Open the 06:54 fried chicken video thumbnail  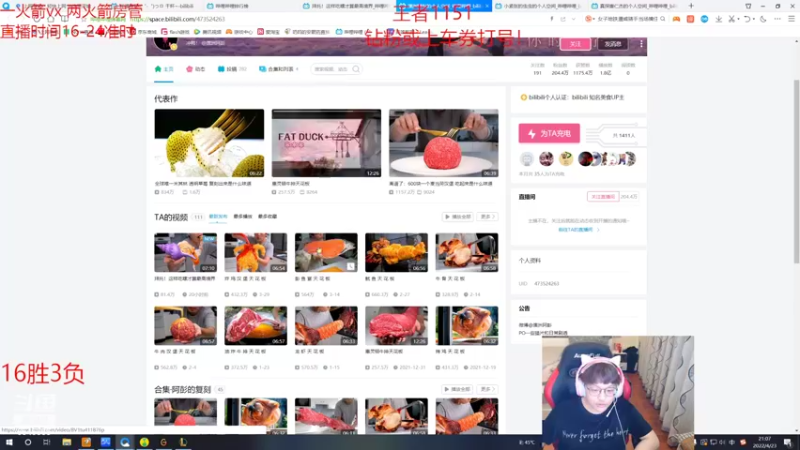(256, 253)
